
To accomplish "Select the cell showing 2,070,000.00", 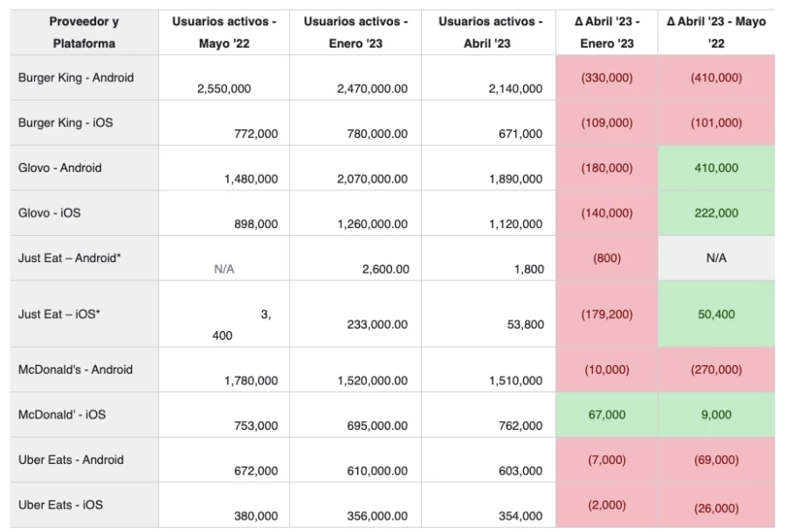I will pyautogui.click(x=355, y=168).
